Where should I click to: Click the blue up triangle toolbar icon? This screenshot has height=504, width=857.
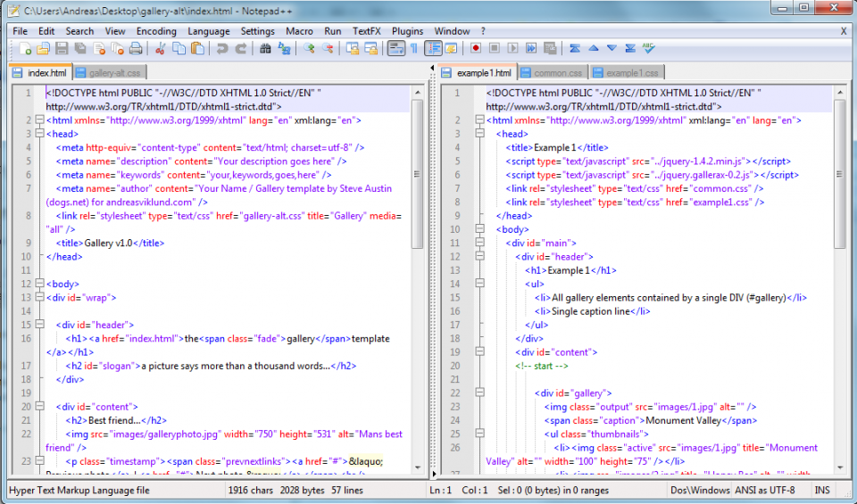(x=593, y=48)
